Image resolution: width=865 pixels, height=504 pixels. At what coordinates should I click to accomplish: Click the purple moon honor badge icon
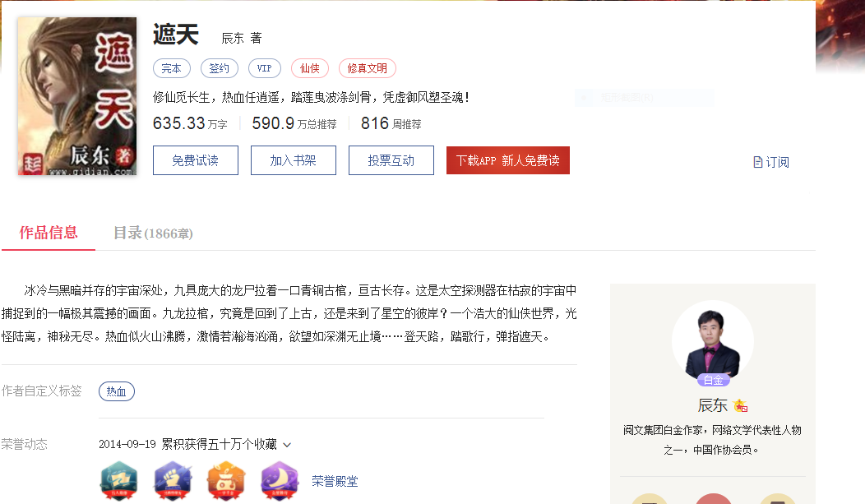(x=279, y=481)
